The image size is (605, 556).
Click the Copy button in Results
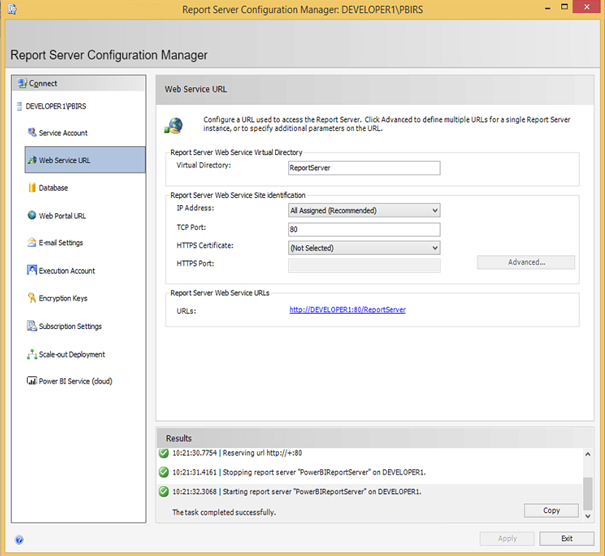pos(551,510)
